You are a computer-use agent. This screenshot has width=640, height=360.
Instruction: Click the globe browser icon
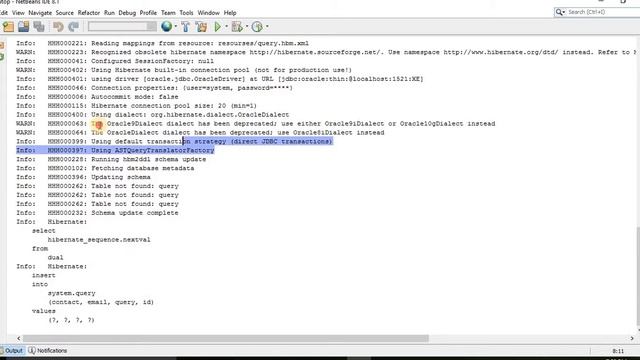[x=167, y=27]
